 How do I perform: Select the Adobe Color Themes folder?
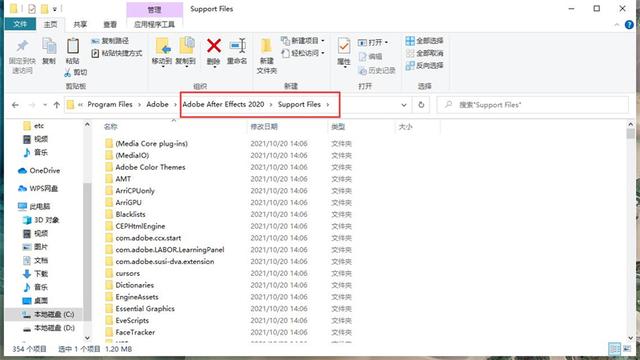tap(150, 167)
